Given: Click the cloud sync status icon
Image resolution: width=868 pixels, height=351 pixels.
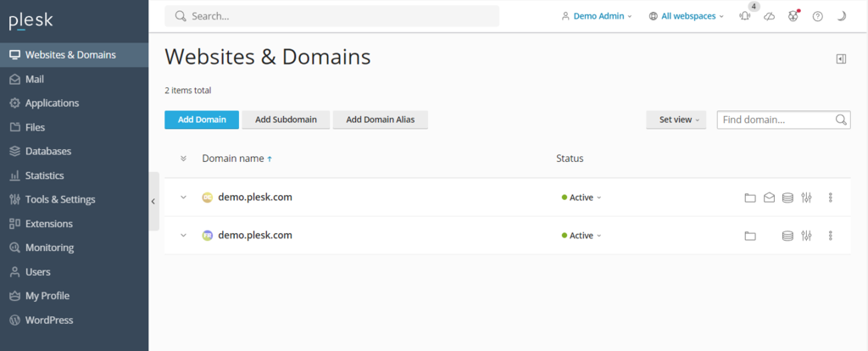Looking at the screenshot, I should click(769, 16).
